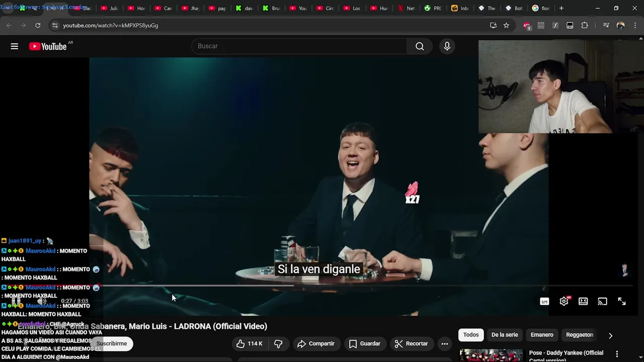This screenshot has height=362, width=644.
Task: Switch to the Hor browser tab
Action: [136, 8]
